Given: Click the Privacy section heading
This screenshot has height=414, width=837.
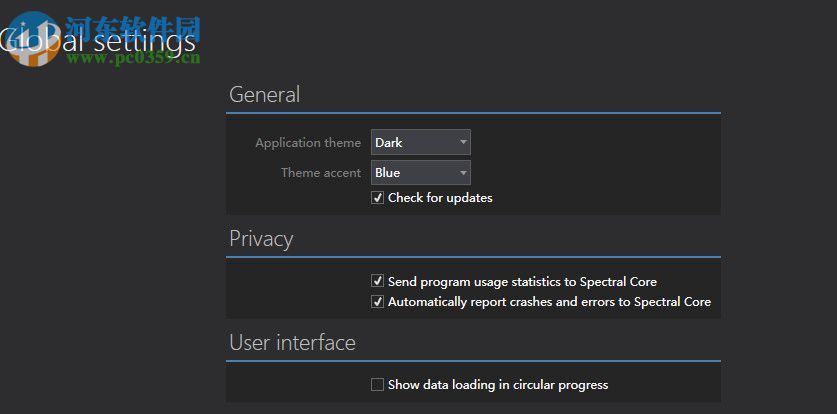Looking at the screenshot, I should (x=261, y=239).
